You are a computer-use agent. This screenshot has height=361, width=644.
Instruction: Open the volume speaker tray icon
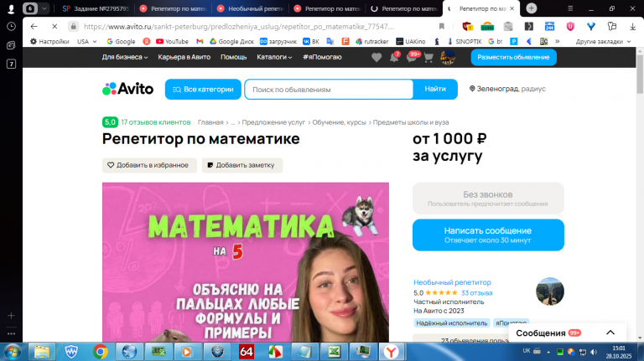594,352
